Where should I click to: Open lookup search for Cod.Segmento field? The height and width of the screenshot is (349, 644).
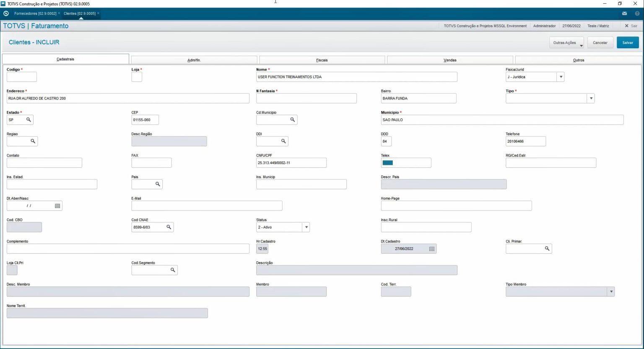pos(173,270)
